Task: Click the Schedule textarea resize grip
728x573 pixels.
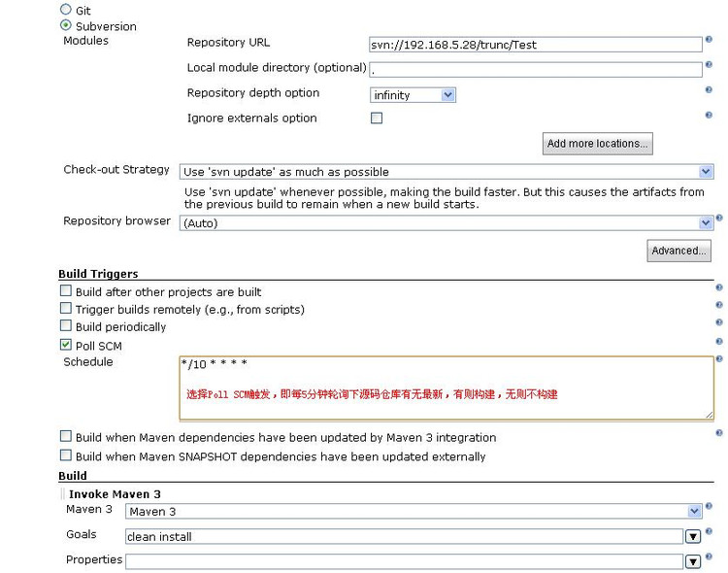Action: 709,415
